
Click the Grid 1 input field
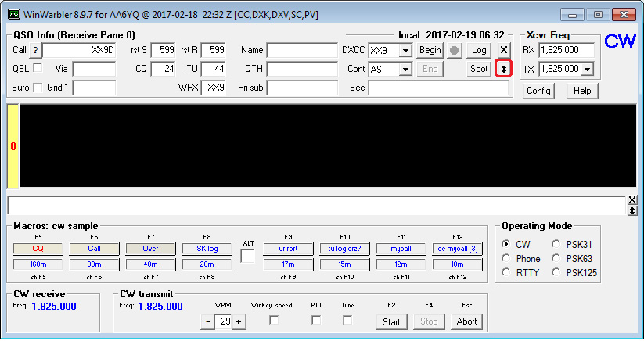(x=94, y=88)
